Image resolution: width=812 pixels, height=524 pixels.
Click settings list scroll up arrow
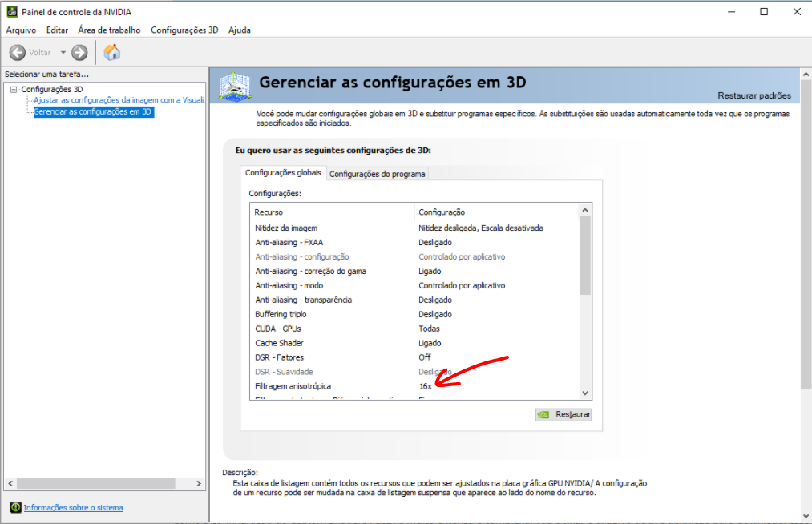tap(585, 210)
